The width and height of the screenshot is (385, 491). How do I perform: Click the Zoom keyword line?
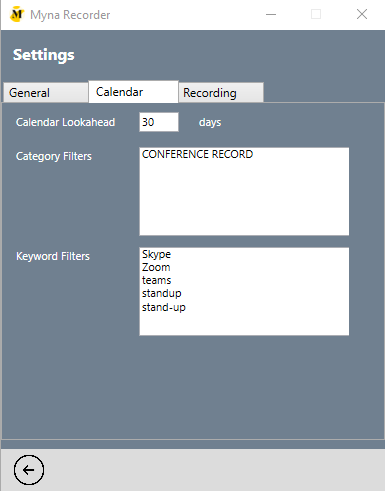(156, 267)
